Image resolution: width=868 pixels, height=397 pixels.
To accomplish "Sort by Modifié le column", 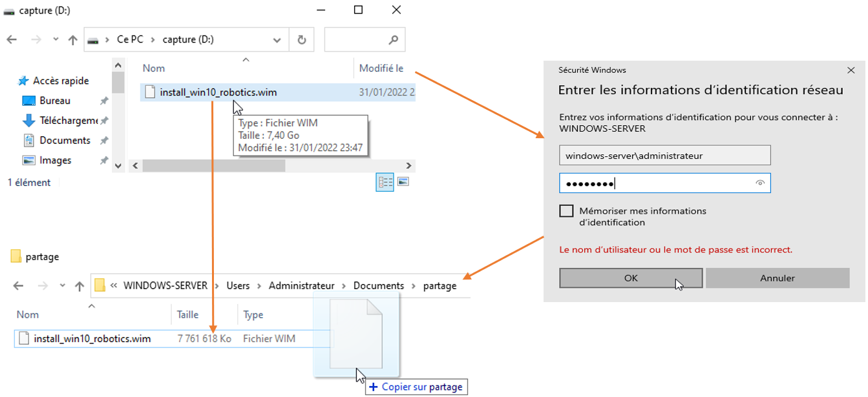I will pos(381,68).
